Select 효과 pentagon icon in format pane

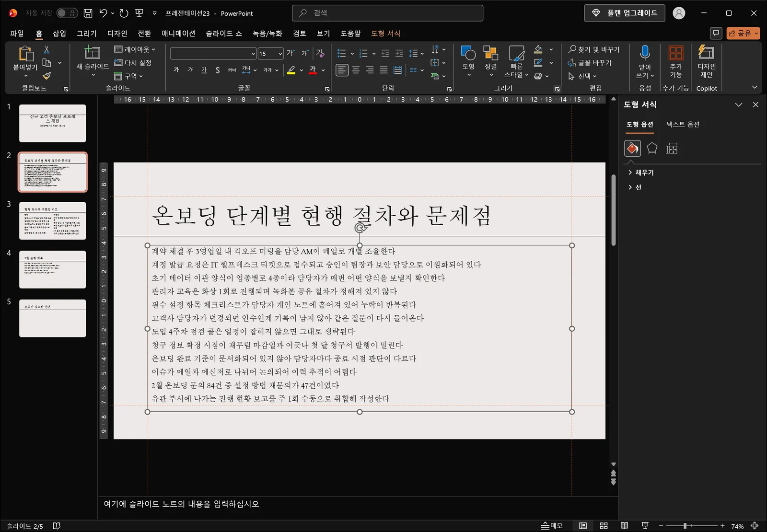652,149
